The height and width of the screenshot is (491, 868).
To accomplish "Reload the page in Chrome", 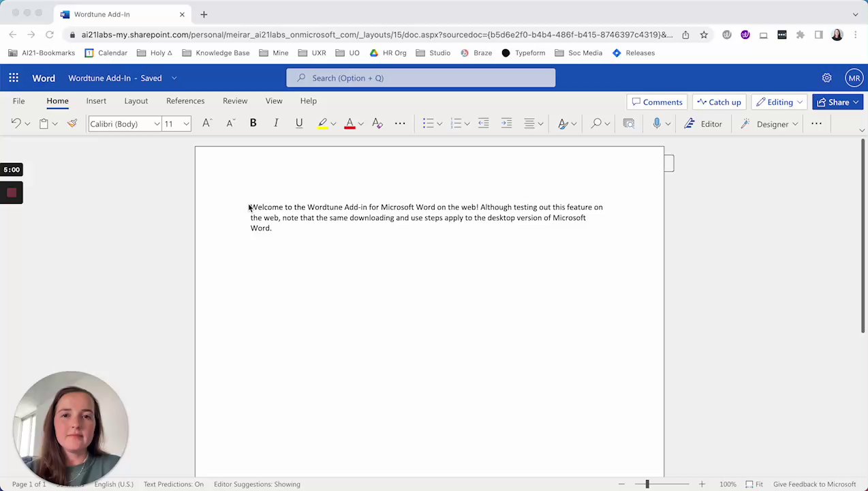I will (x=49, y=35).
